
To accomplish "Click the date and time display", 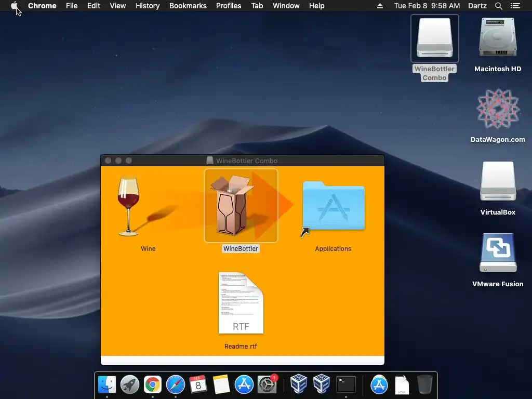I will pos(427,6).
